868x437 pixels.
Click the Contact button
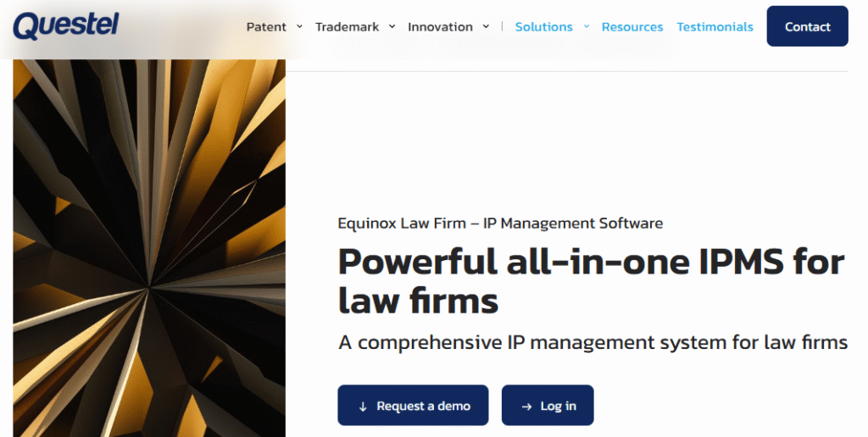tap(807, 26)
